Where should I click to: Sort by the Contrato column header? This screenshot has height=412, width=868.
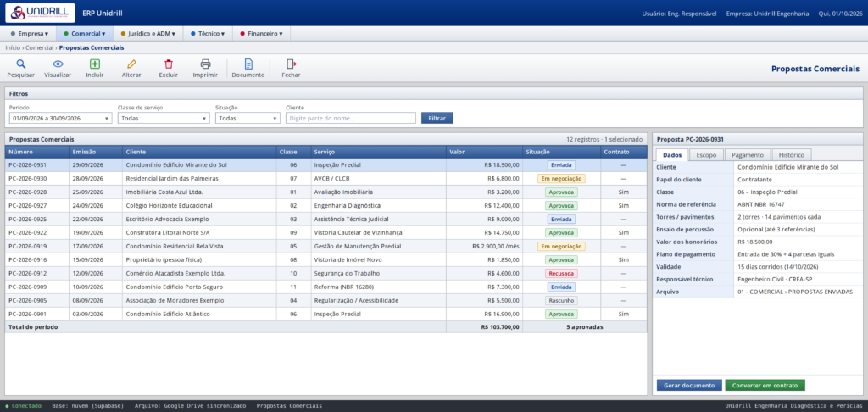[x=623, y=152]
